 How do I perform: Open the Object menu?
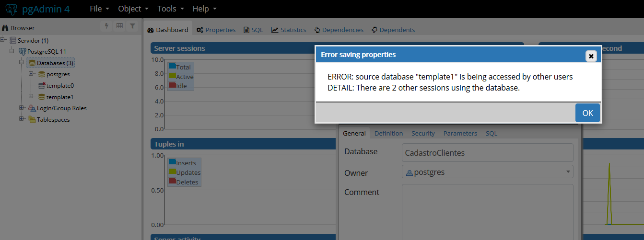point(133,9)
